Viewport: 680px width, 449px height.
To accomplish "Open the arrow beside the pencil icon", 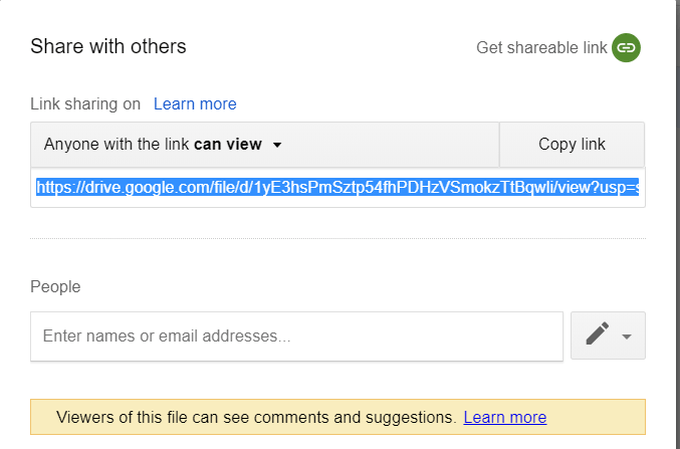I will (626, 336).
